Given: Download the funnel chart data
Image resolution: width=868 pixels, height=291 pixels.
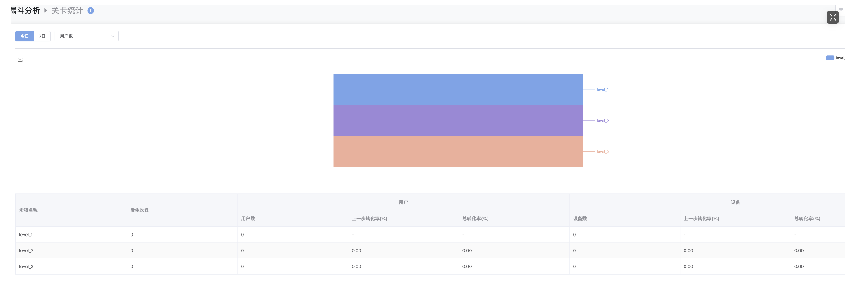Looking at the screenshot, I should coord(20,59).
